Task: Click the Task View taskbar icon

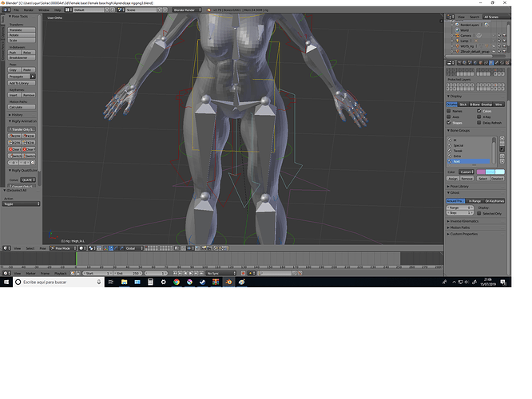Action: point(111,282)
